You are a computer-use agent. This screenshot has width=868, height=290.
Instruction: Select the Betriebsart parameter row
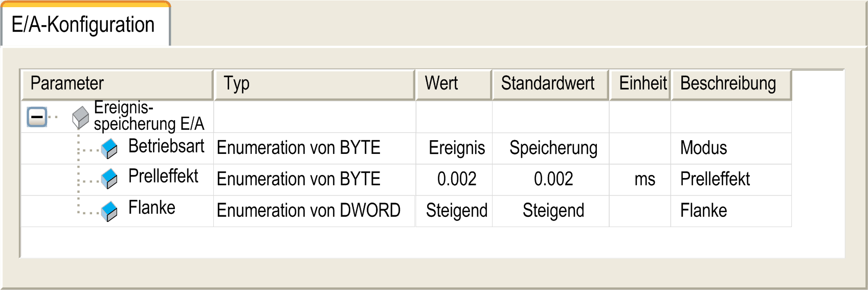[406, 148]
